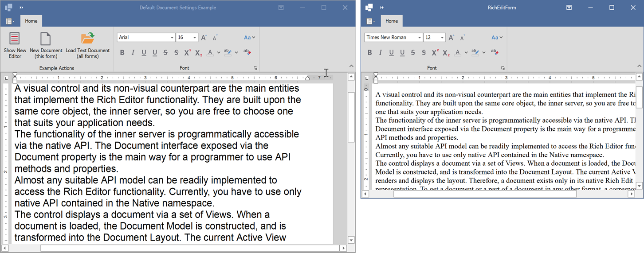644x253 pixels.
Task: Apply Subscript in left window
Action: 198,52
